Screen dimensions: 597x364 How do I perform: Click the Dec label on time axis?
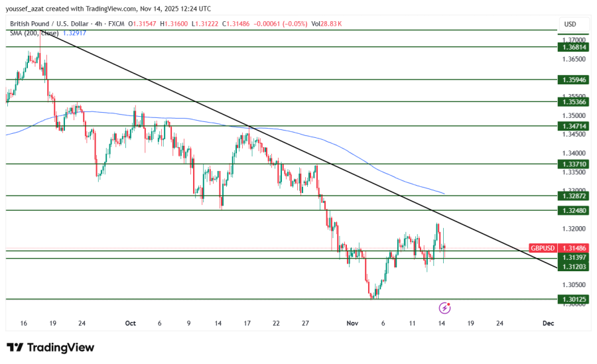[548, 323]
